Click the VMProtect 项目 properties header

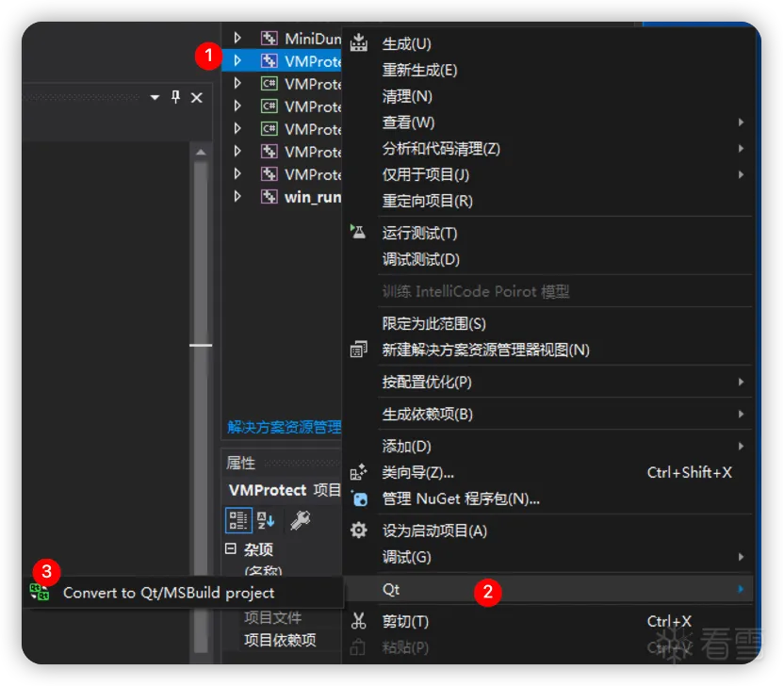284,489
